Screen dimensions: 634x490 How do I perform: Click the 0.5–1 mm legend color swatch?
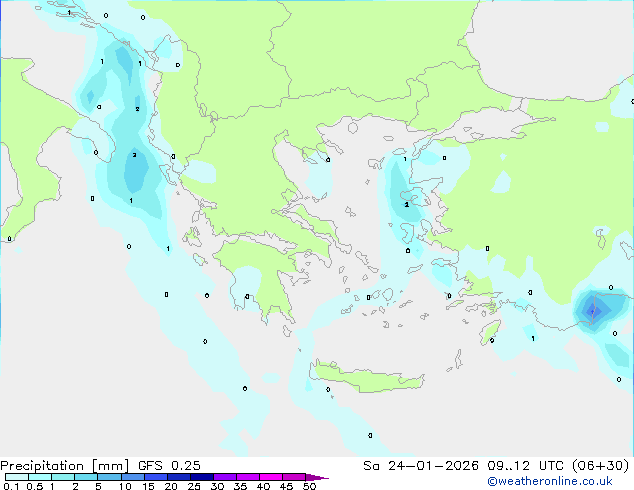pyautogui.click(x=40, y=477)
